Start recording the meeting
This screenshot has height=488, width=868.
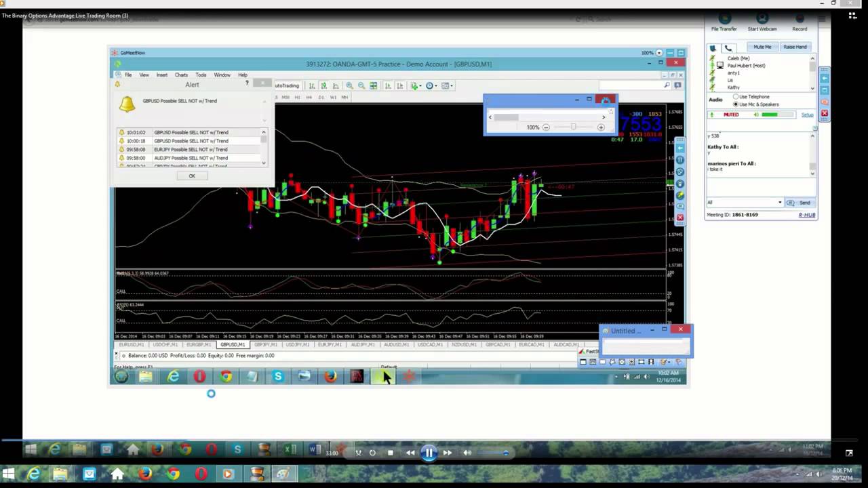point(800,22)
